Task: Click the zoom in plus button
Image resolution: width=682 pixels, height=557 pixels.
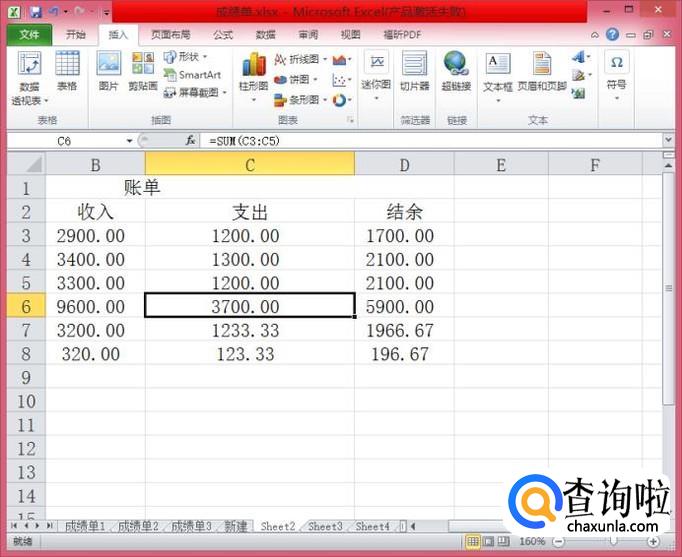Action: (652, 541)
